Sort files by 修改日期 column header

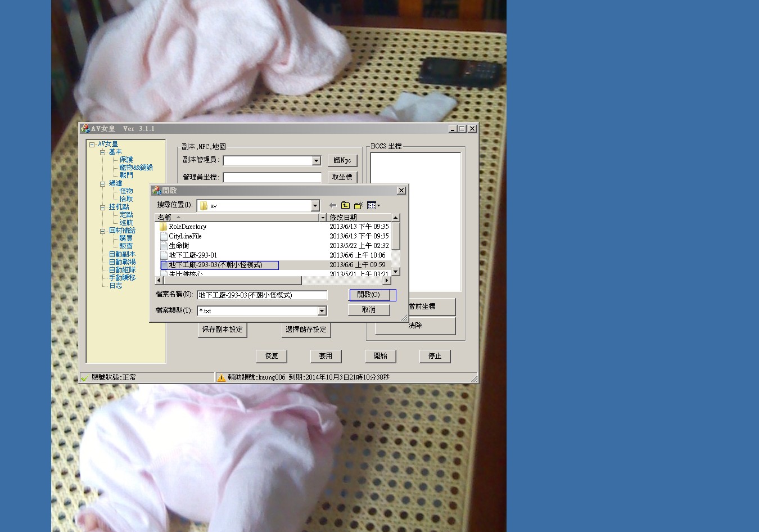click(x=360, y=217)
